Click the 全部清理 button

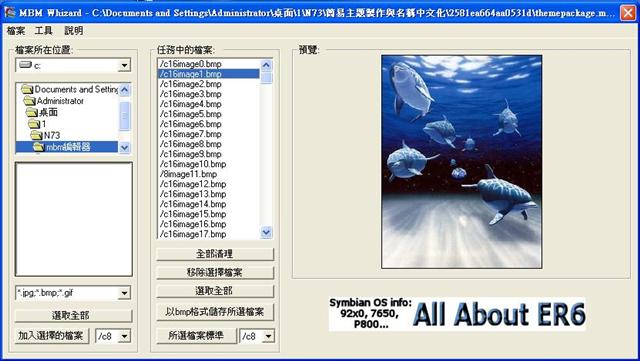pos(215,254)
